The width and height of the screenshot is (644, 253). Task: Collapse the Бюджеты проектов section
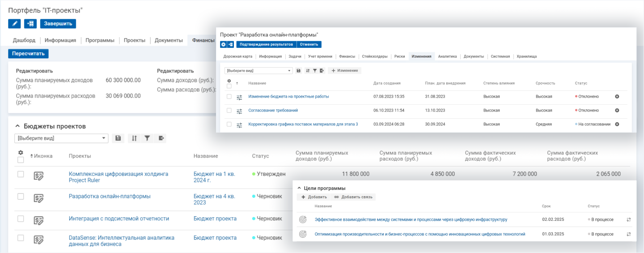click(17, 127)
